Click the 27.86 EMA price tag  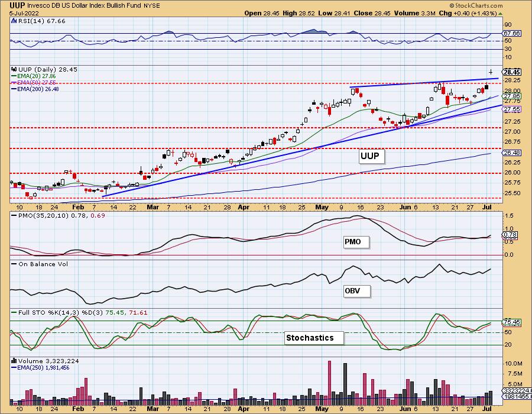point(512,96)
